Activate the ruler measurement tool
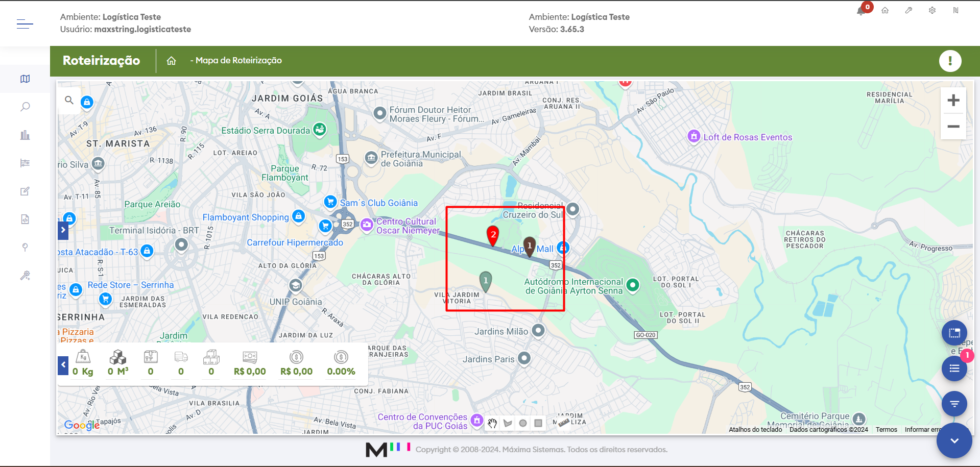The image size is (980, 467). click(563, 423)
